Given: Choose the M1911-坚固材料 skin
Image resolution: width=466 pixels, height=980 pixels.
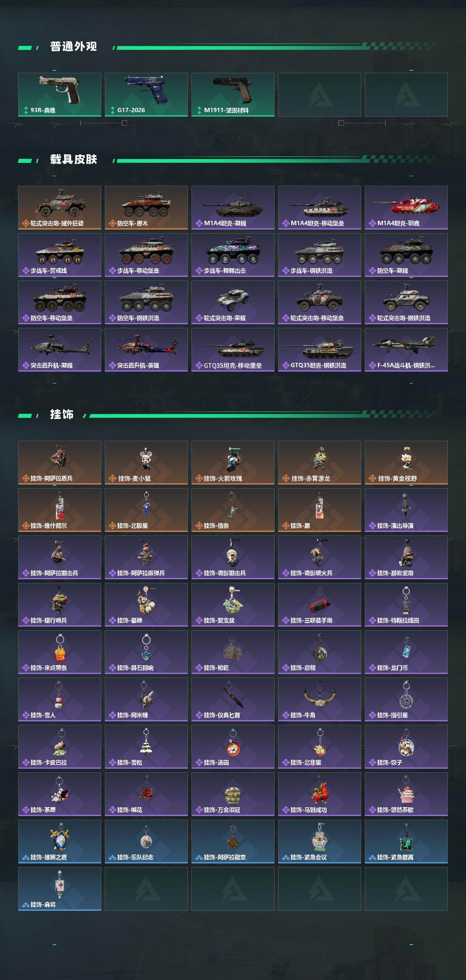Looking at the screenshot, I should coord(233,95).
